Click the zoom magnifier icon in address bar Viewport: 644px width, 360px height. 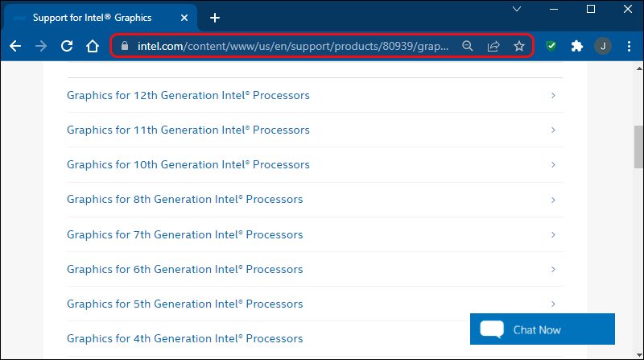pyautogui.click(x=467, y=46)
